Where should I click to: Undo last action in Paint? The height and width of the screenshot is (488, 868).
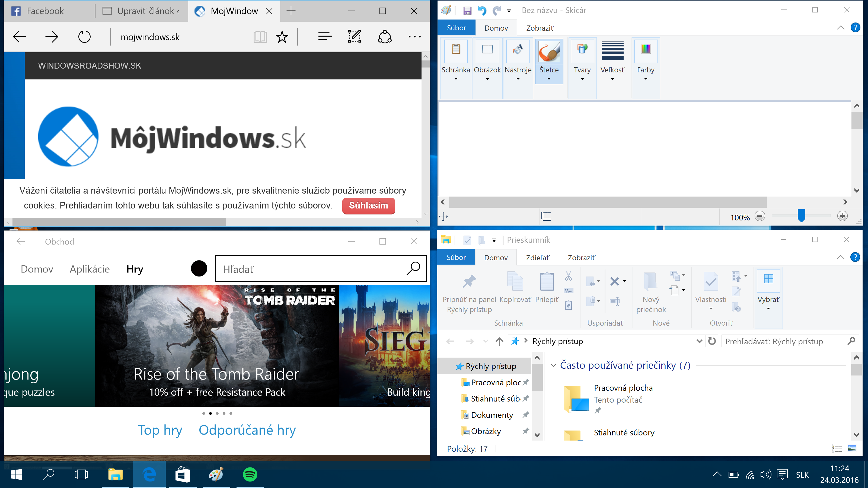point(482,11)
